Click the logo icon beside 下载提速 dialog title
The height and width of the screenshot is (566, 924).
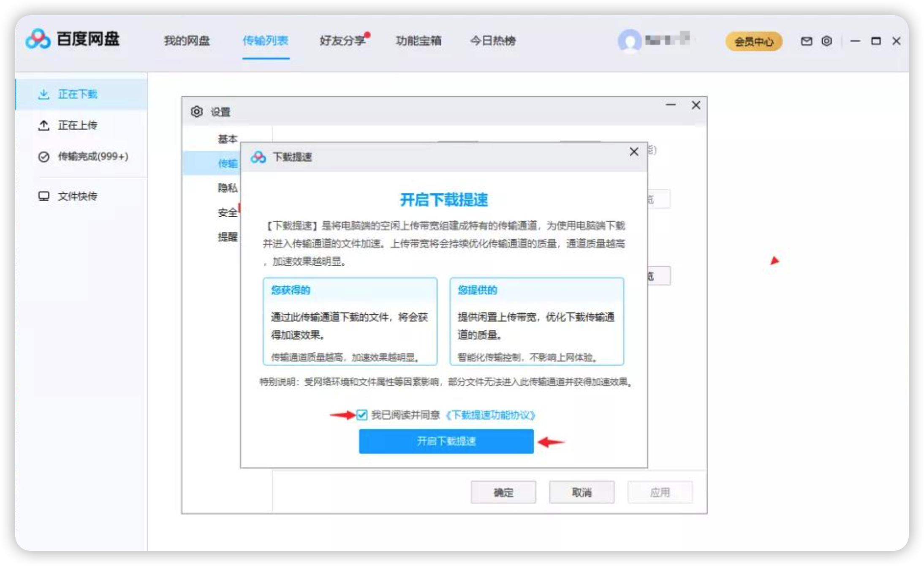pos(259,156)
